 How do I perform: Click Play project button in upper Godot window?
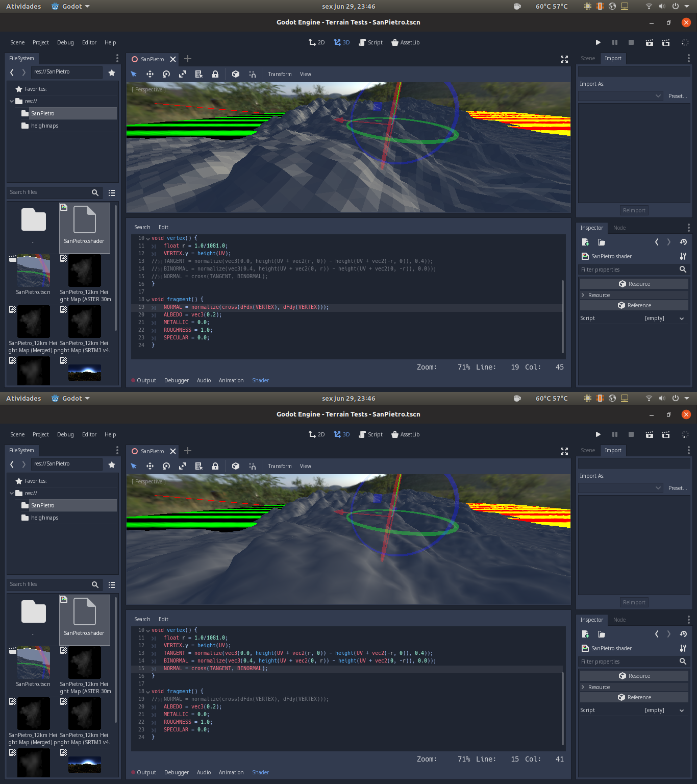point(598,42)
